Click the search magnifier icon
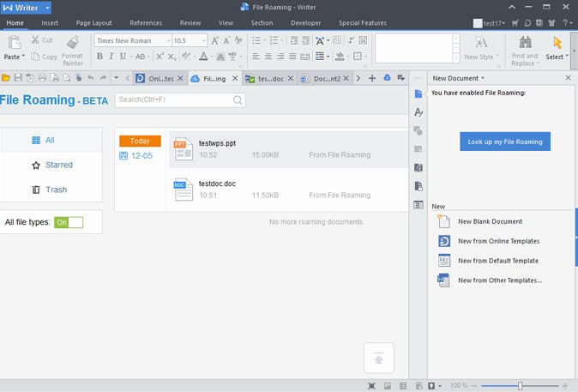Screen dimensions: 578x392 click(238, 100)
